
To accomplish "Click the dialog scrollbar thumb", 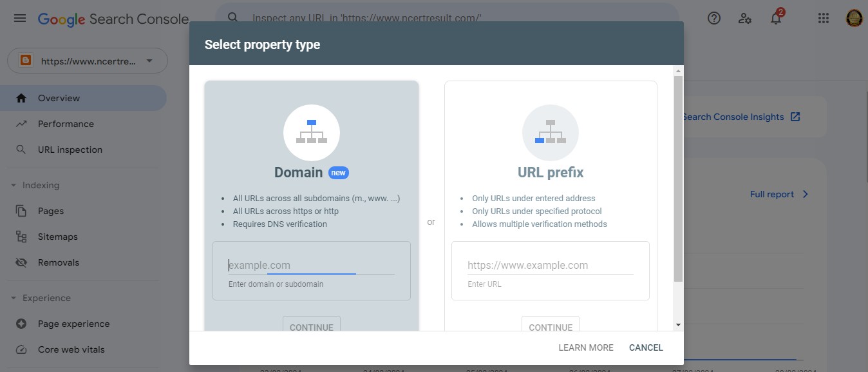I will pos(678,179).
